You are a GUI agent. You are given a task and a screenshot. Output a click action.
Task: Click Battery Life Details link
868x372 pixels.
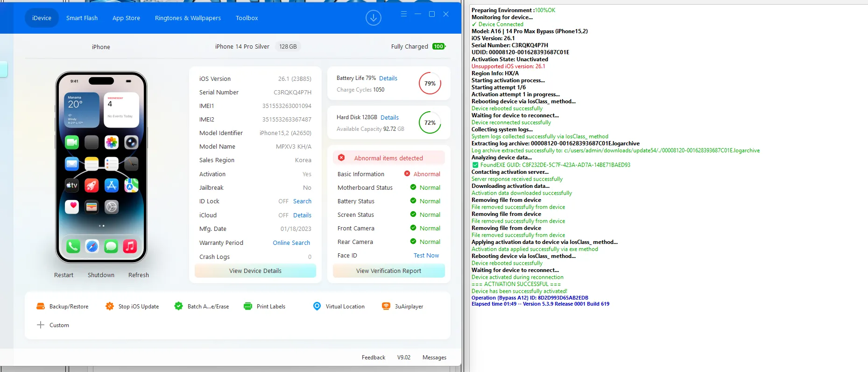point(388,79)
